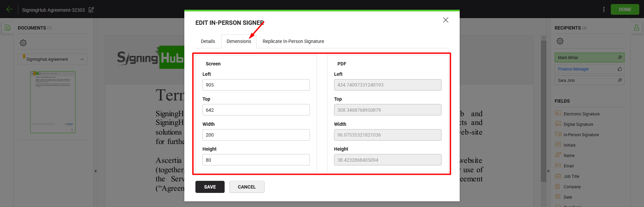Close the Edit In-Person Signer dialog

(x=446, y=20)
